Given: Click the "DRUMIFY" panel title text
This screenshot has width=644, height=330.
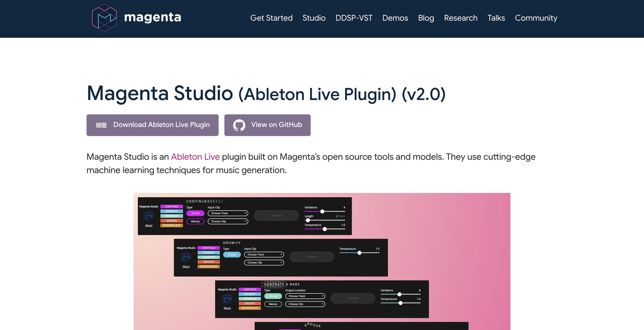Looking at the screenshot, I should 232,243.
